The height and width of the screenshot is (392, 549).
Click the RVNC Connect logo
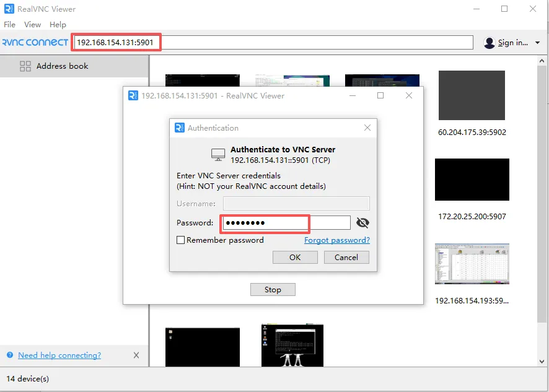coord(35,42)
